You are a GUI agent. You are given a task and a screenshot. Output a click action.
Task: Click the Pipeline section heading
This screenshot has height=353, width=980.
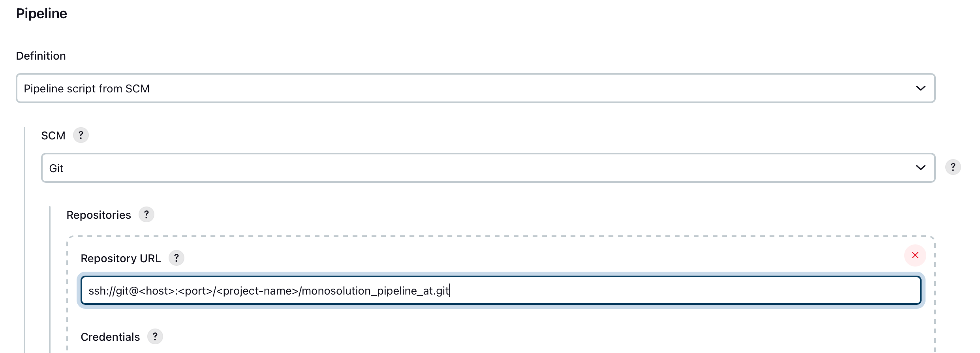tap(41, 13)
